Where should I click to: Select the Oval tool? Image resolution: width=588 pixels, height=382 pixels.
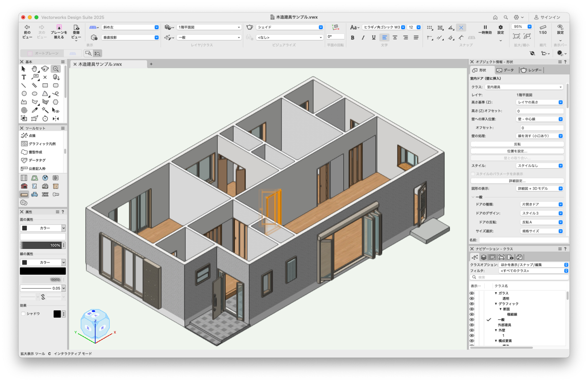[35, 94]
